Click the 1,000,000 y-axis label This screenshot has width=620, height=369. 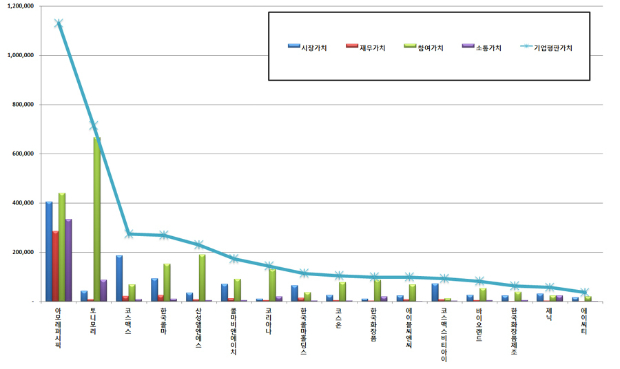pos(21,55)
